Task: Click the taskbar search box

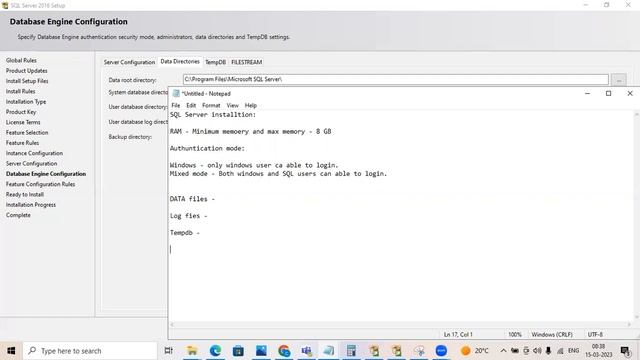Action: tap(90, 351)
